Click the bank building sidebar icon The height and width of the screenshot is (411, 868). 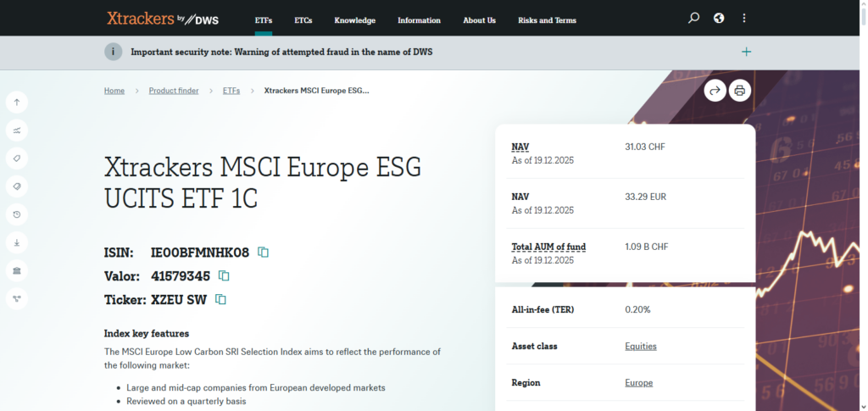click(17, 270)
